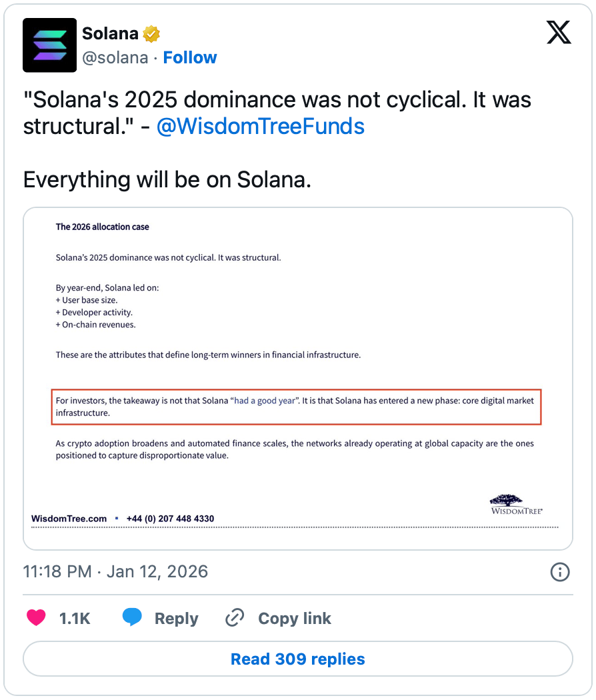This screenshot has height=700, width=596.
Task: Click the blue reply speech bubble icon
Action: click(x=132, y=618)
